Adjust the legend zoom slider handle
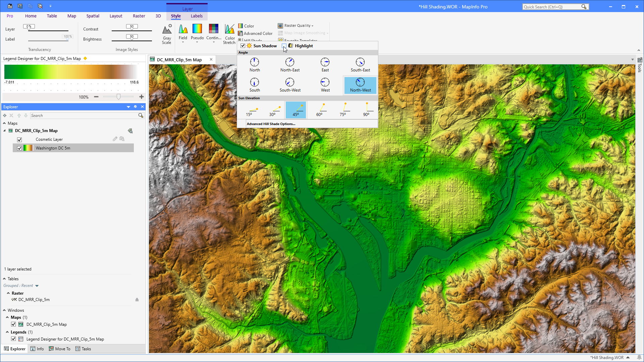Viewport: 644px width, 362px height. click(118, 97)
